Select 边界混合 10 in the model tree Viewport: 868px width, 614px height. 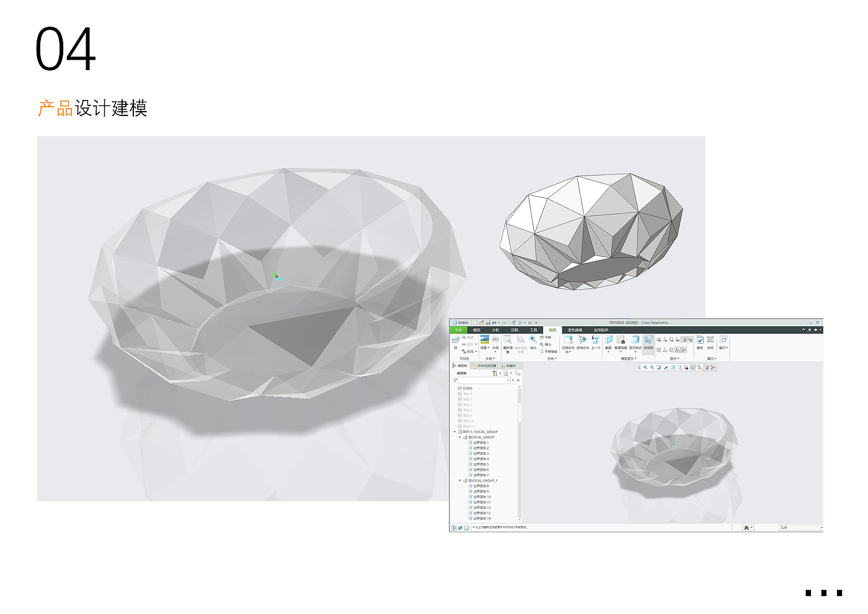(x=479, y=497)
